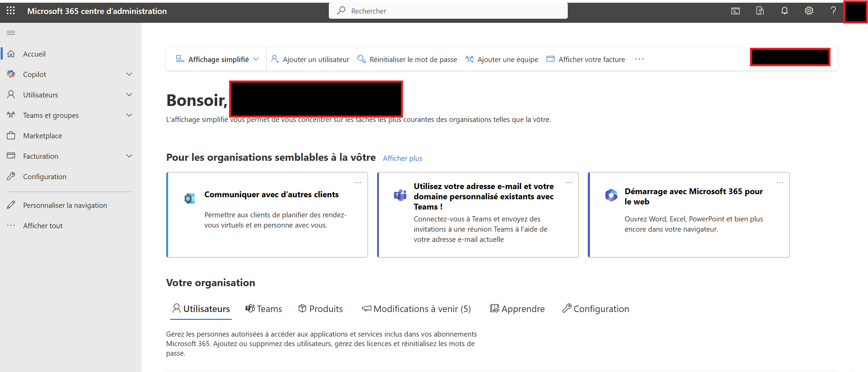Open the app launcher waffle icon
The image size is (868, 372).
pos(11,11)
